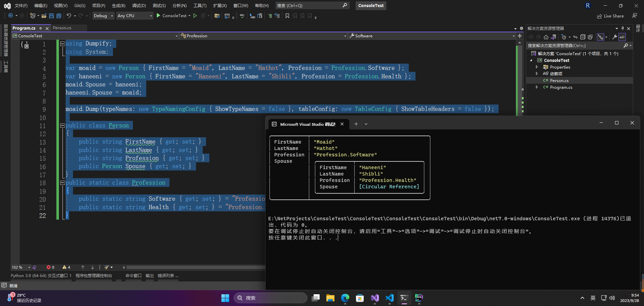Click the New Project icon in toolbar
Screen dimensions: 644x306
[33, 16]
